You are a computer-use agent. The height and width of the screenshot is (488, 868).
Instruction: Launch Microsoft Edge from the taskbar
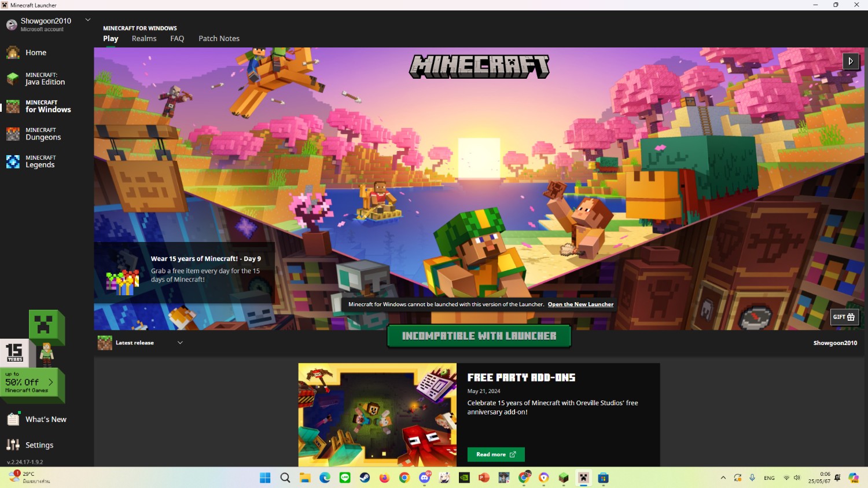pos(325,478)
